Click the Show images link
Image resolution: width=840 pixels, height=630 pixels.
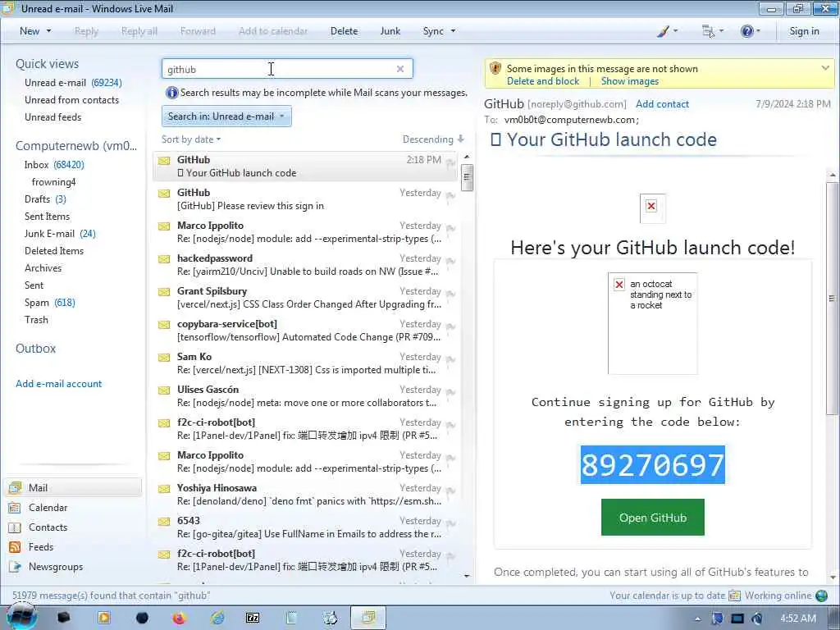(x=629, y=81)
